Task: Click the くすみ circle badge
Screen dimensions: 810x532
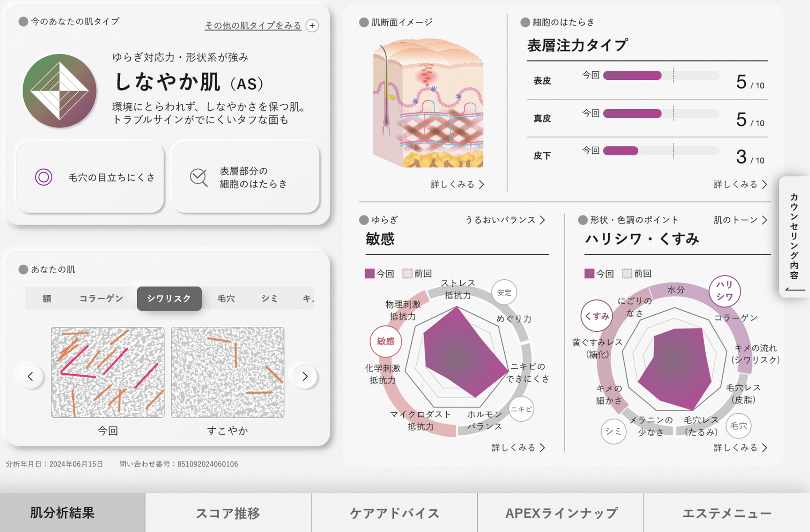Action: 597,316
